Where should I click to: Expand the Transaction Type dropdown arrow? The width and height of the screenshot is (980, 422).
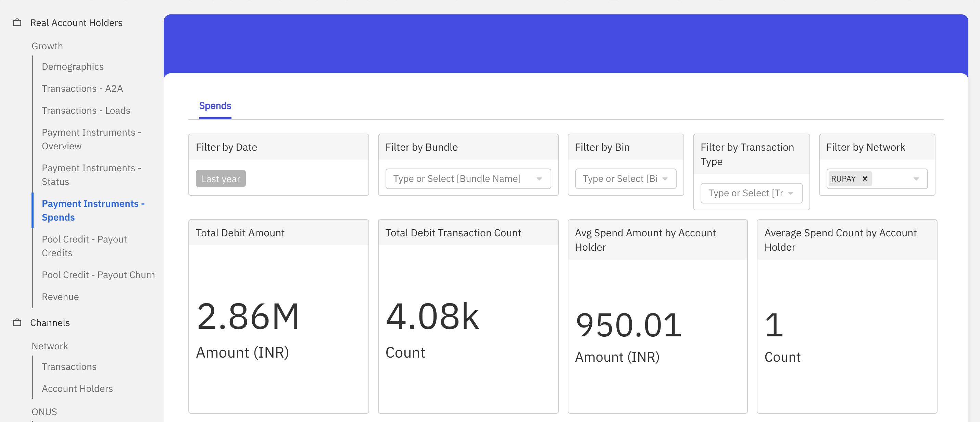791,193
